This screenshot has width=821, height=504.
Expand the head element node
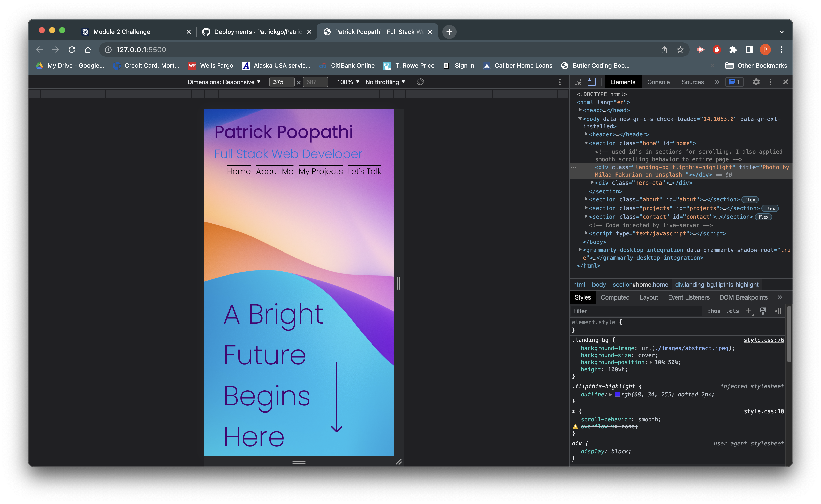580,110
